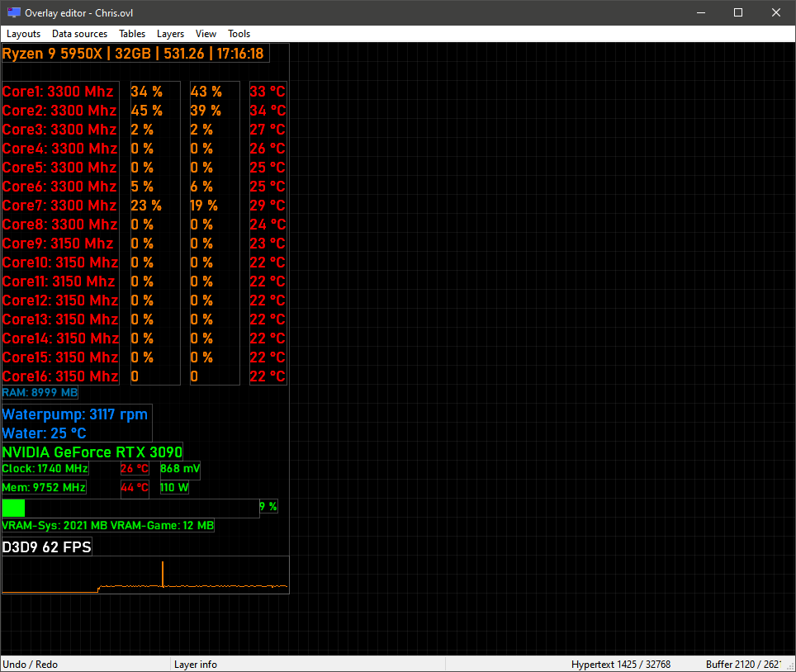Click the orange frametime graph layer
Image resolution: width=796 pixels, height=672 pixels.
coord(145,575)
